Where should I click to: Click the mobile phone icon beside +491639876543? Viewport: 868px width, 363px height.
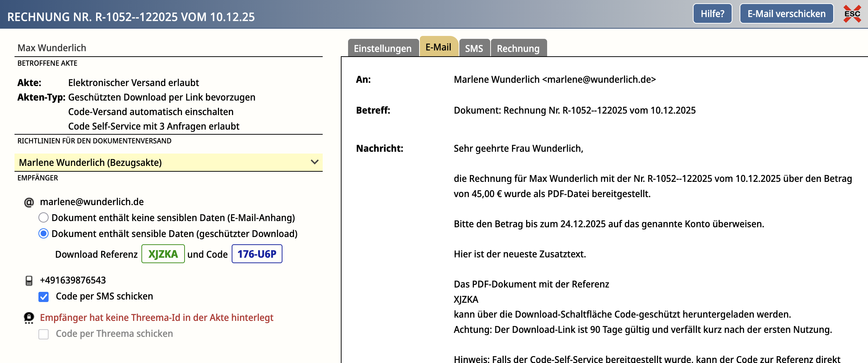click(29, 281)
